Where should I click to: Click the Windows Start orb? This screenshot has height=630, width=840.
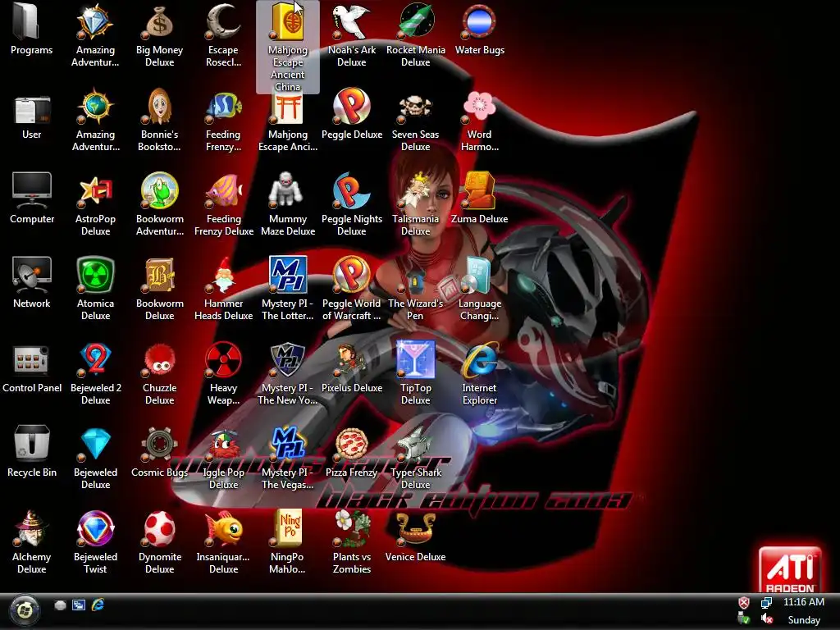point(25,609)
